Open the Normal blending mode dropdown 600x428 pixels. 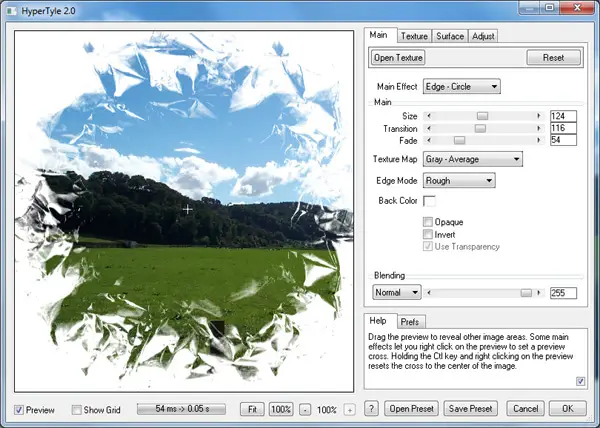click(397, 292)
